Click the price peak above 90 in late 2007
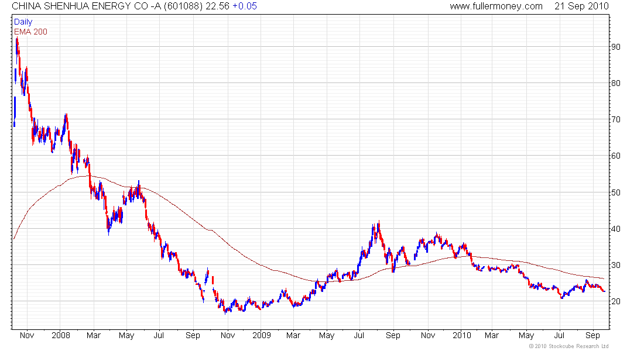The image size is (644, 351). pos(17,38)
